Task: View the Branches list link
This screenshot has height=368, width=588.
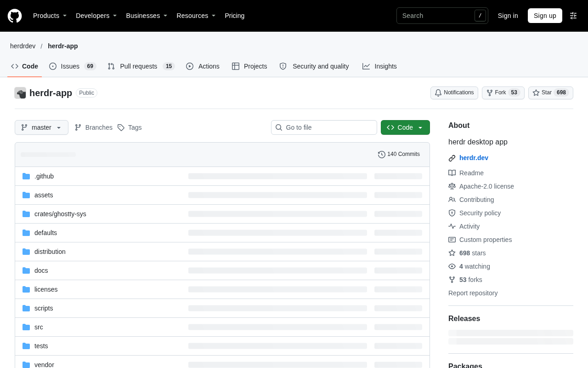Action: click(94, 127)
